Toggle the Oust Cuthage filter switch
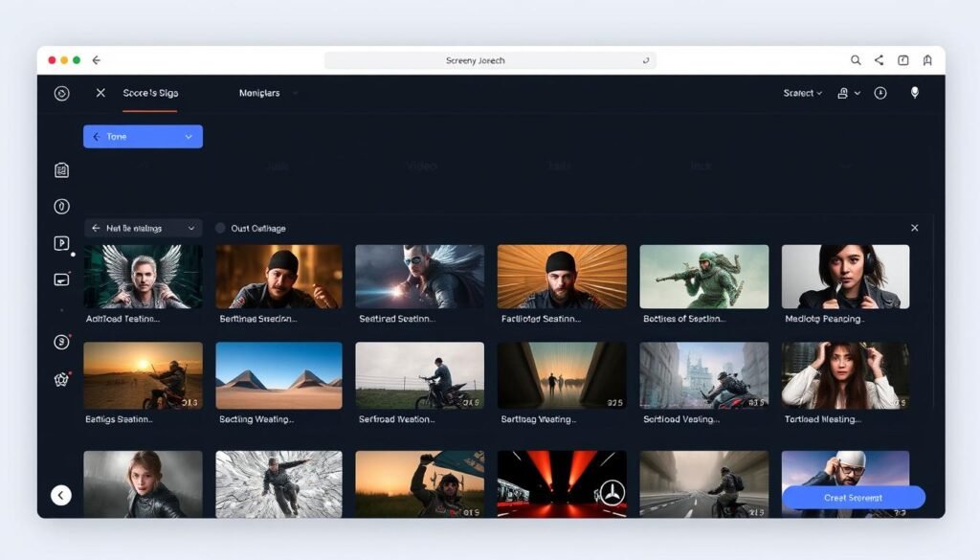 pyautogui.click(x=221, y=228)
